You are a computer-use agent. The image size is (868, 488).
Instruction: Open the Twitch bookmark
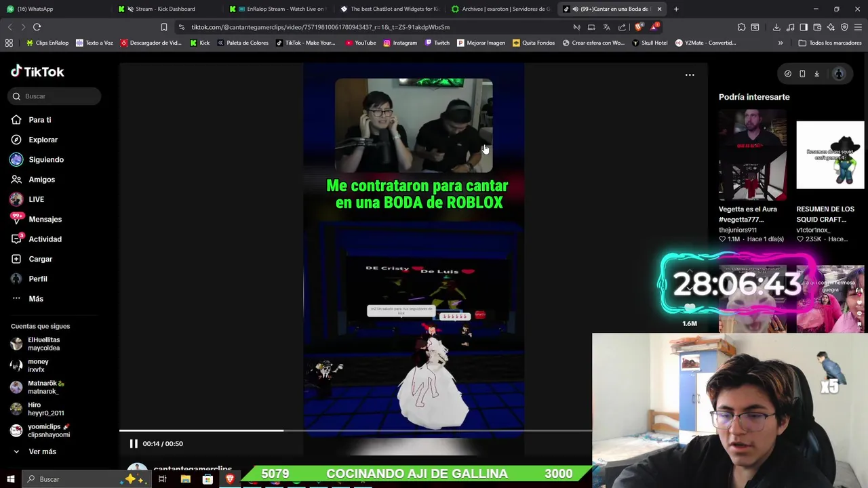[437, 43]
